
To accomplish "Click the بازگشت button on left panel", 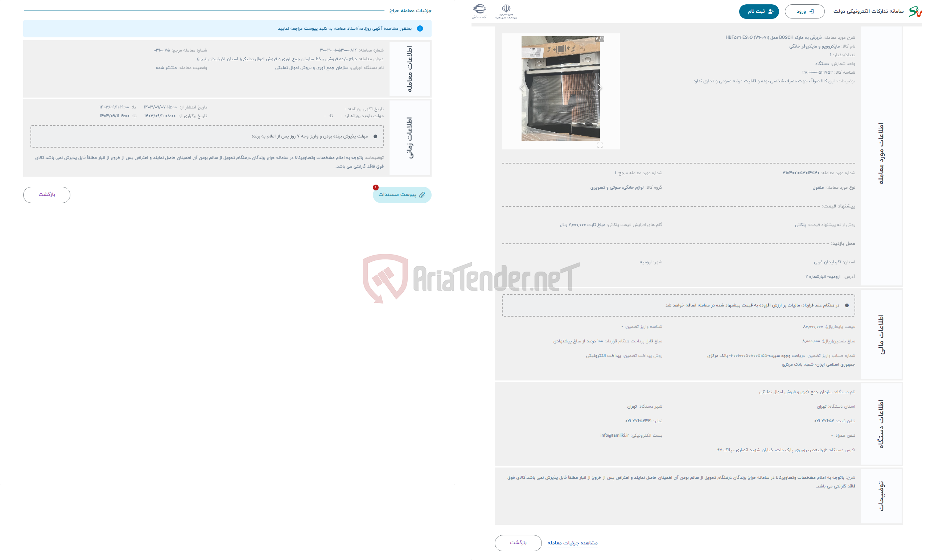I will click(47, 195).
